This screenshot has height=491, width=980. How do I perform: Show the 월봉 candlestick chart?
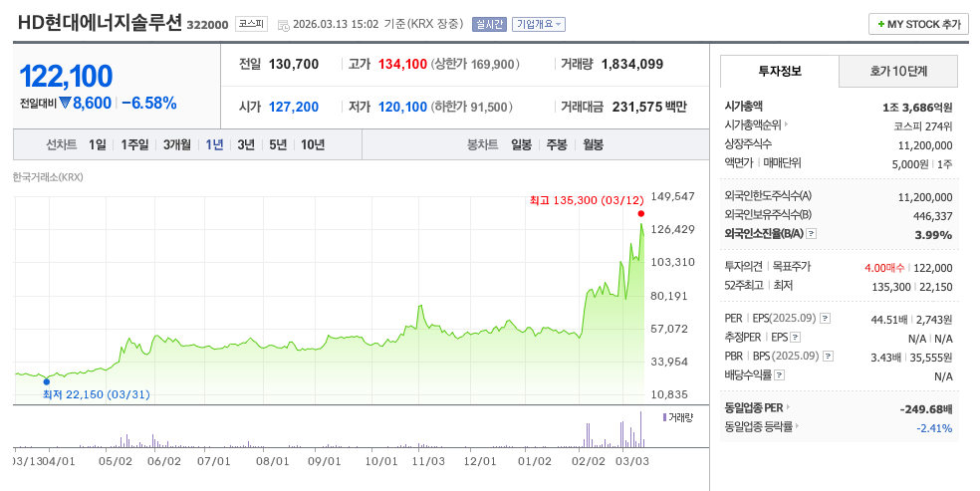point(594,145)
